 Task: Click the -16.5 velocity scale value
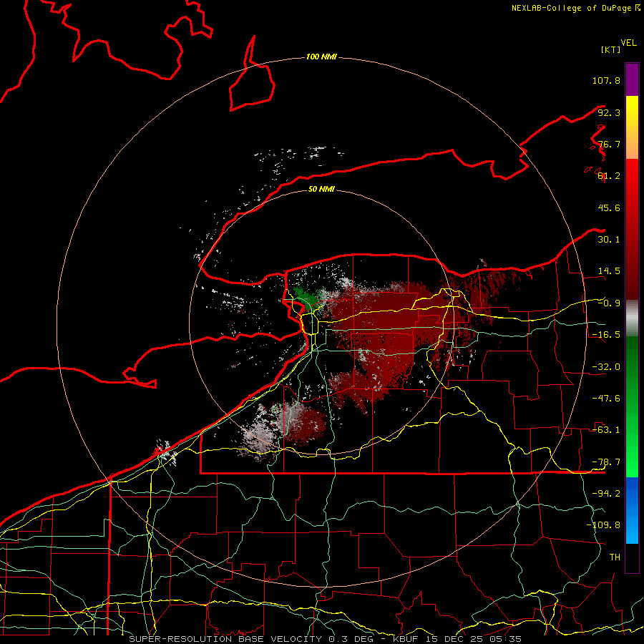606,335
